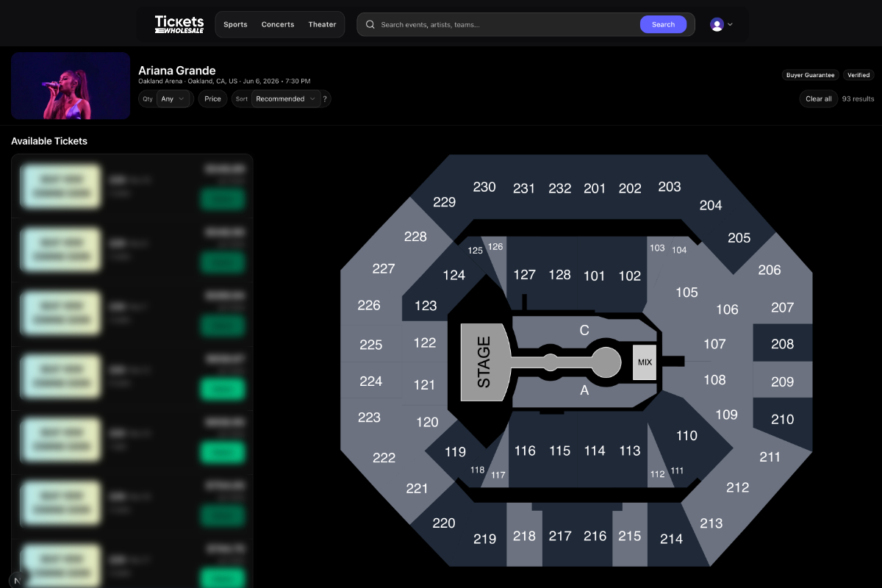The image size is (882, 588).
Task: Select floor section A on map
Action: click(x=584, y=391)
